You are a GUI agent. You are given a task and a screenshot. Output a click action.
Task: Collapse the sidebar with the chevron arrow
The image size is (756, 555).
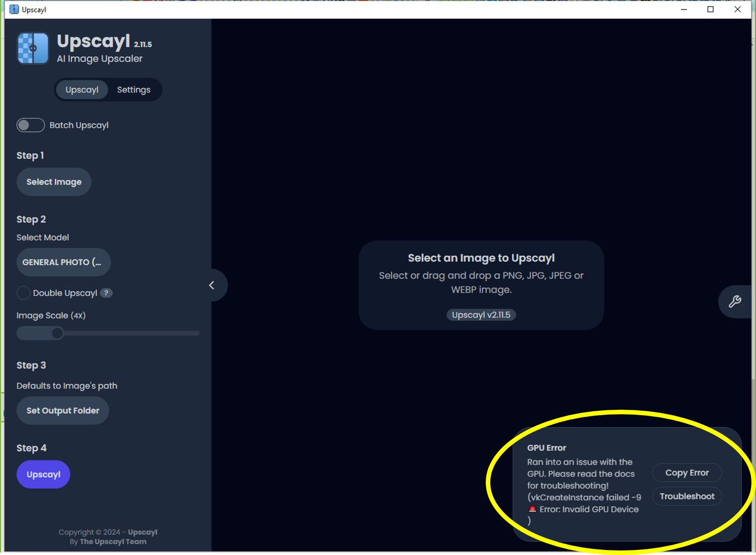pyautogui.click(x=212, y=286)
